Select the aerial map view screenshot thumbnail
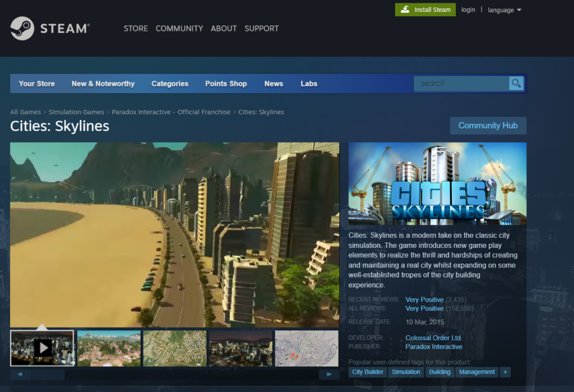The height and width of the screenshot is (392, 574). click(174, 348)
